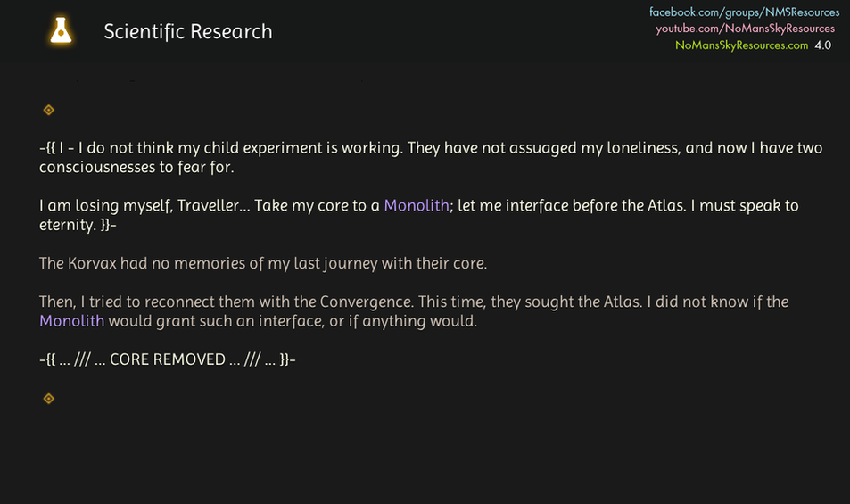850x504 pixels.
Task: Click the 'eternity. }}-' closing line
Action: (x=78, y=225)
